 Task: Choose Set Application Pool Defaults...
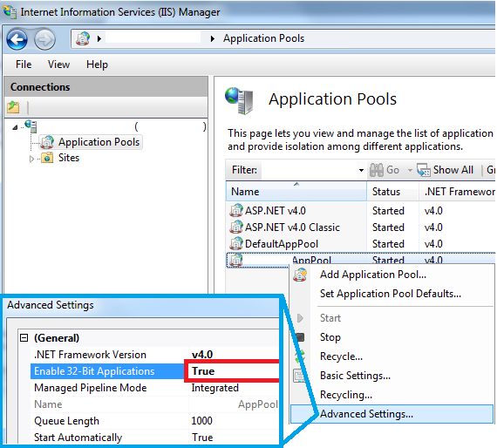pyautogui.click(x=392, y=294)
